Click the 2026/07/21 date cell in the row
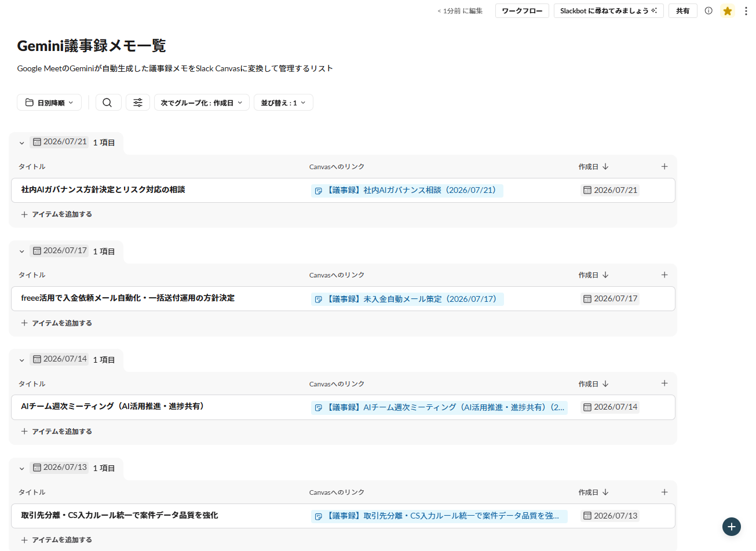The height and width of the screenshot is (551, 756). [x=610, y=190]
